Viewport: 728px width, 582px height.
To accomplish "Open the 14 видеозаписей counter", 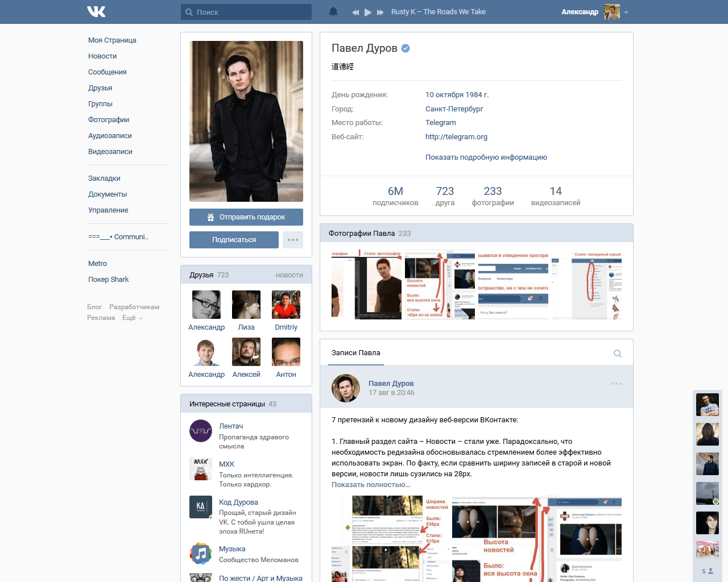I will [556, 196].
